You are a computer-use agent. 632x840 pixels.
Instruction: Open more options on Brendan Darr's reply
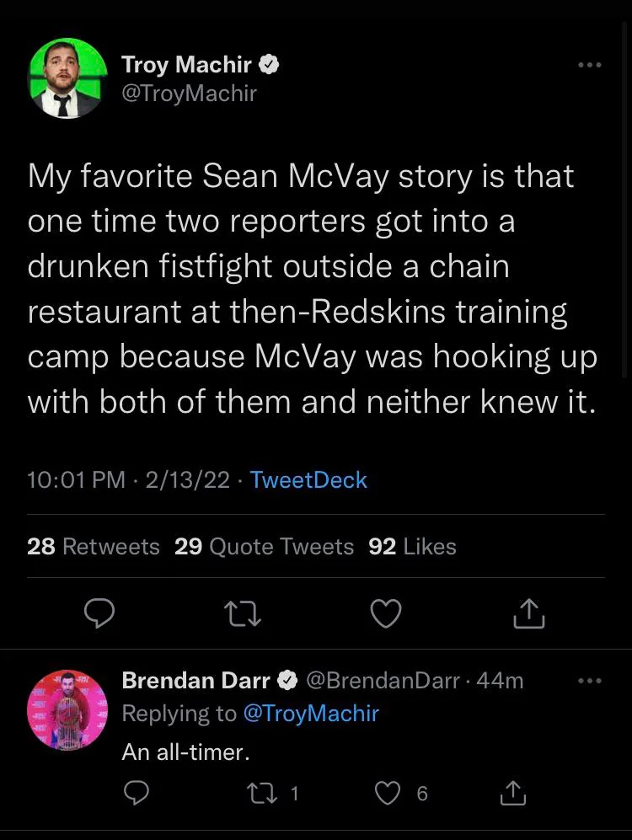coord(590,681)
